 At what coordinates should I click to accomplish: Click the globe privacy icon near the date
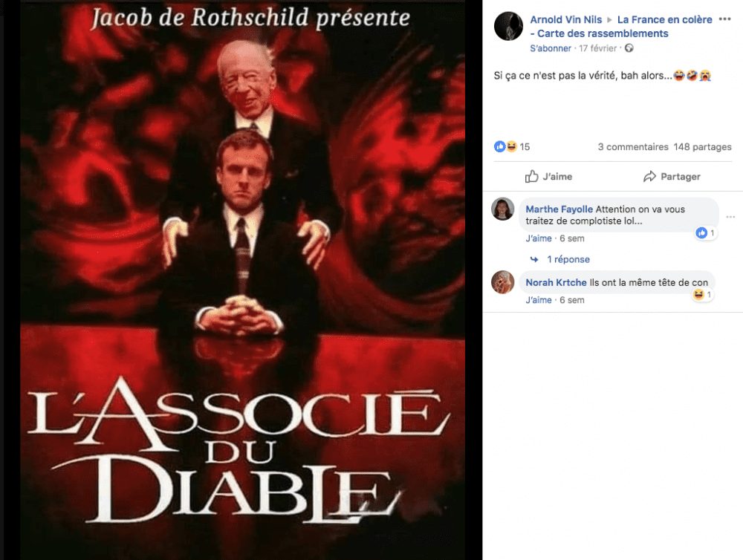tap(629, 48)
